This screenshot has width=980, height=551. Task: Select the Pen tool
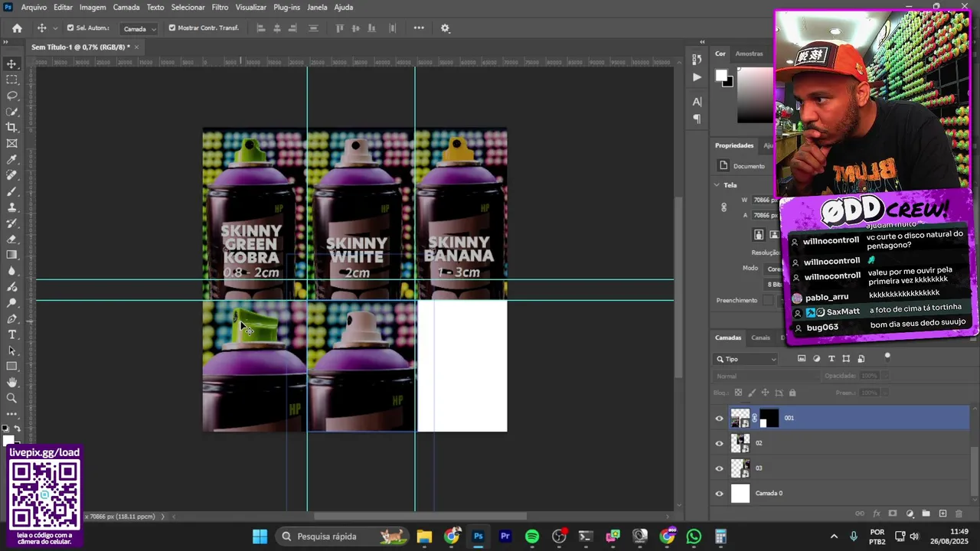tap(11, 318)
